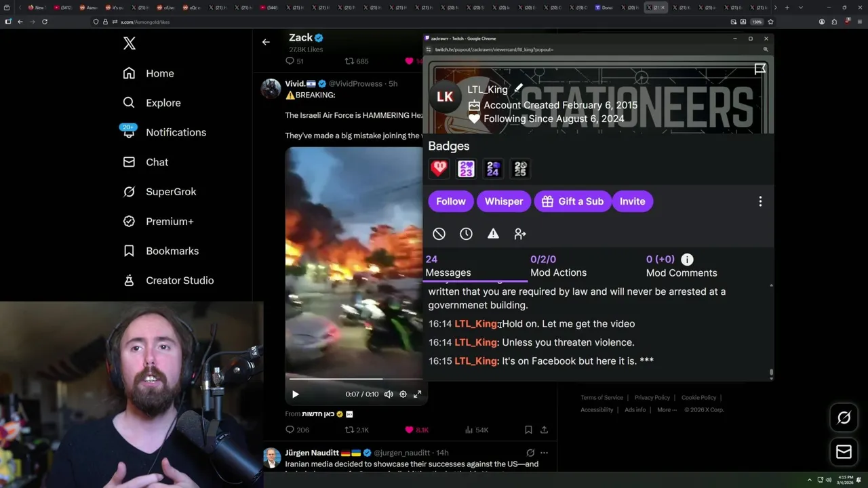The width and height of the screenshot is (868, 488).
Task: Play the explosion video
Action: click(295, 394)
